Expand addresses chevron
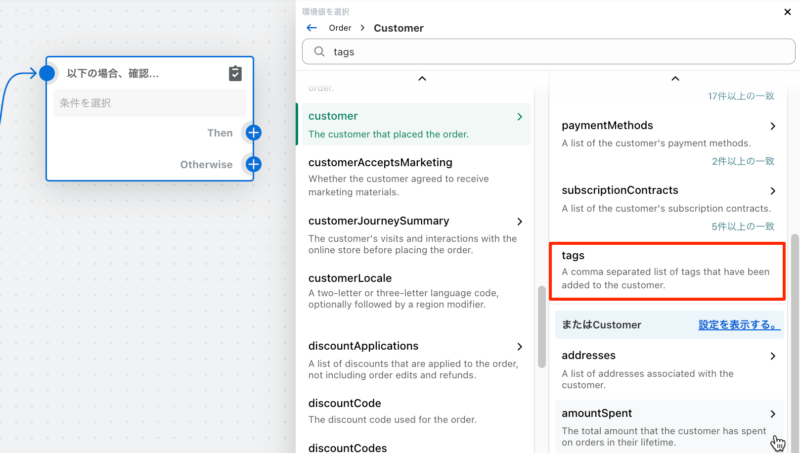800x453 pixels. click(x=773, y=356)
